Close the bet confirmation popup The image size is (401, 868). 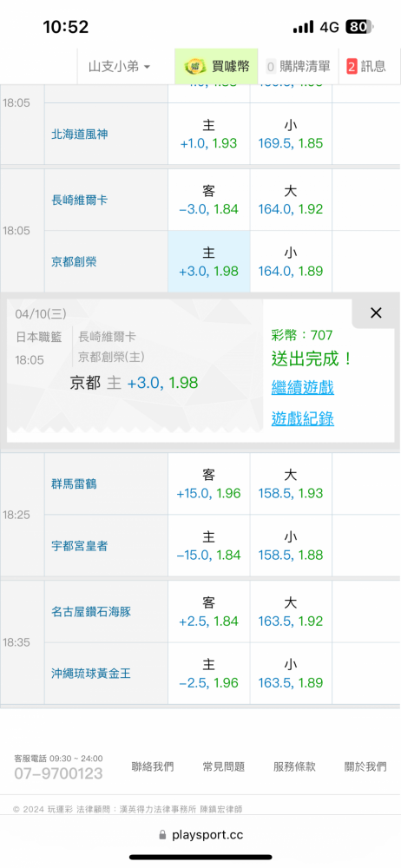(376, 313)
